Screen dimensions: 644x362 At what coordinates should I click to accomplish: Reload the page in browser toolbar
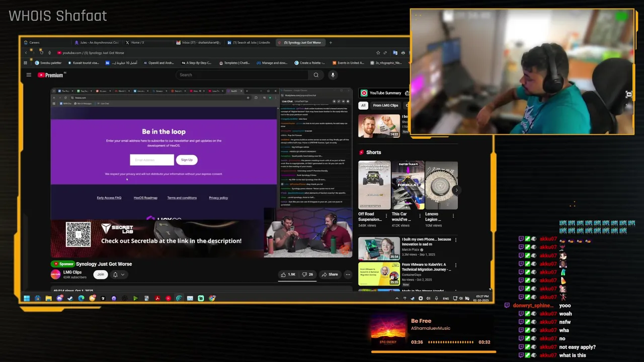tap(42, 53)
